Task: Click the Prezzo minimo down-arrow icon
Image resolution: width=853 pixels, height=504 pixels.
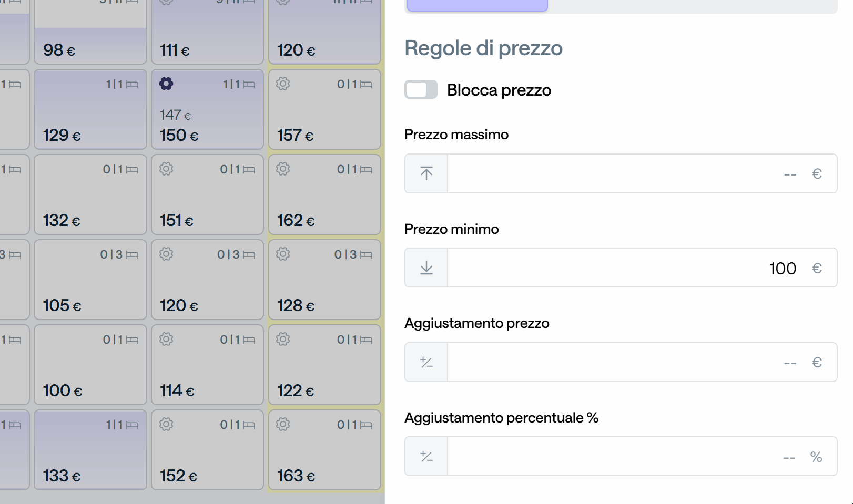Action: [426, 268]
